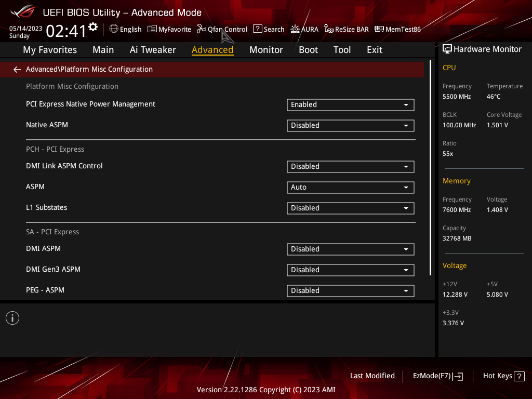Toggle ReSize BAR icon
Viewport: 532px width, 399px height.
pyautogui.click(x=328, y=29)
